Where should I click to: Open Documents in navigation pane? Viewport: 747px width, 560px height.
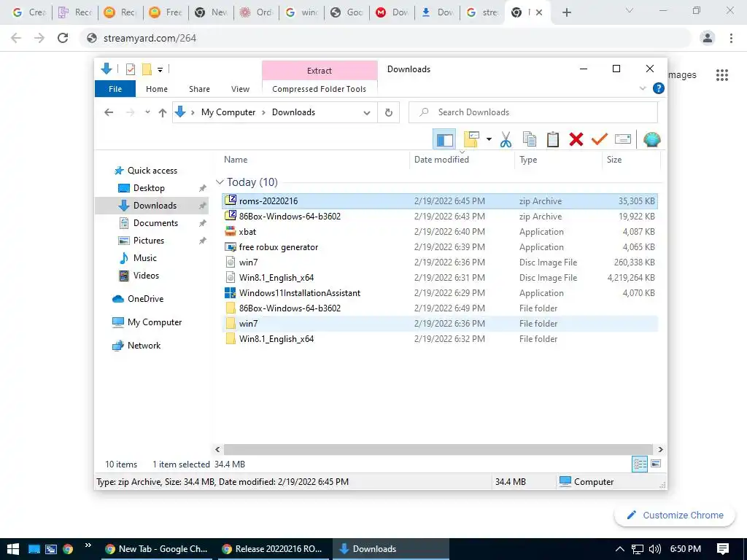(x=155, y=223)
